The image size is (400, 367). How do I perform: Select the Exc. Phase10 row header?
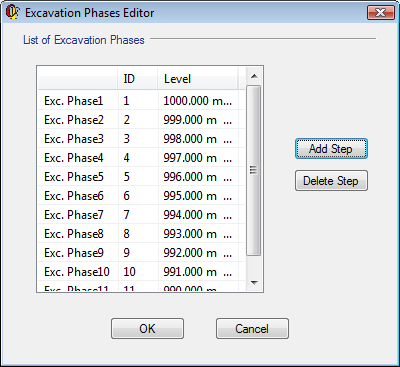pyautogui.click(x=78, y=272)
